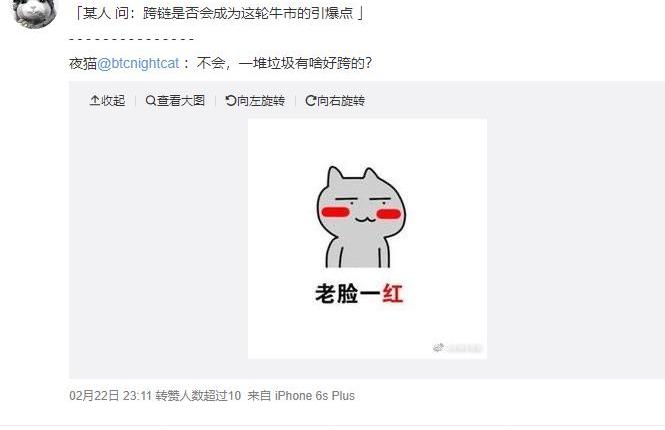This screenshot has width=665, height=430.
Task: Click the magnifier icon for 查看大图
Action: tap(151, 101)
